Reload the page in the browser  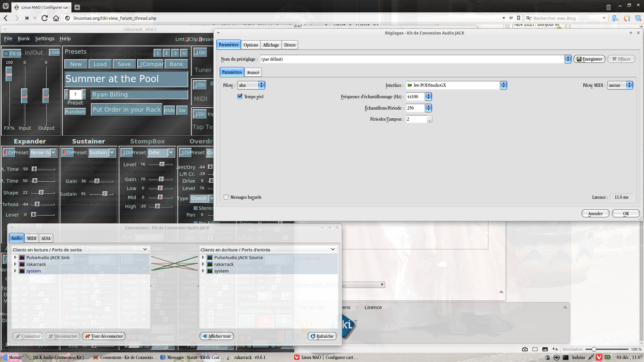tap(44, 18)
